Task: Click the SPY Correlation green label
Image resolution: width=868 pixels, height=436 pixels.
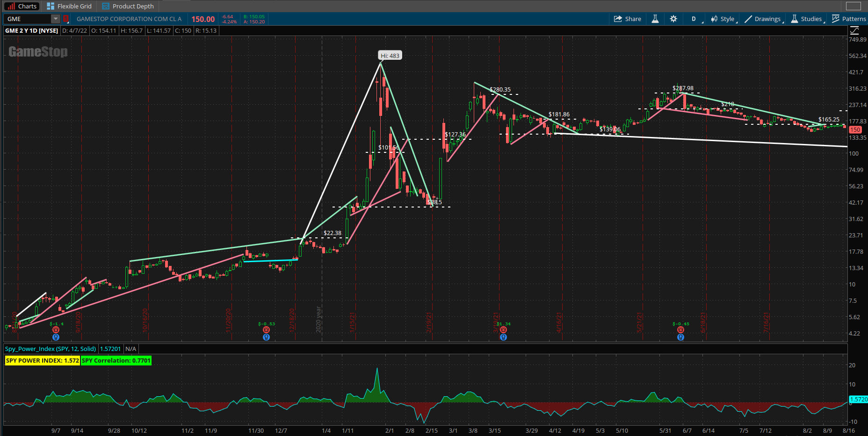Action: (116, 360)
